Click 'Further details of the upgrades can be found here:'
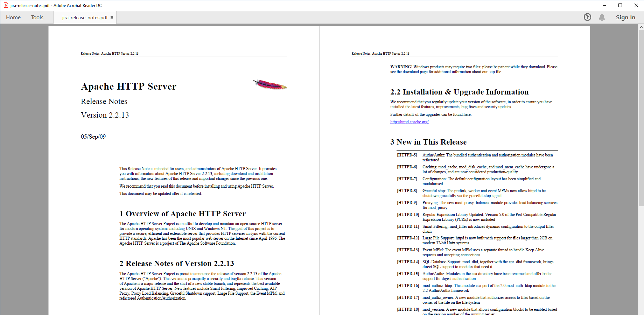The height and width of the screenshot is (315, 644). point(431,114)
